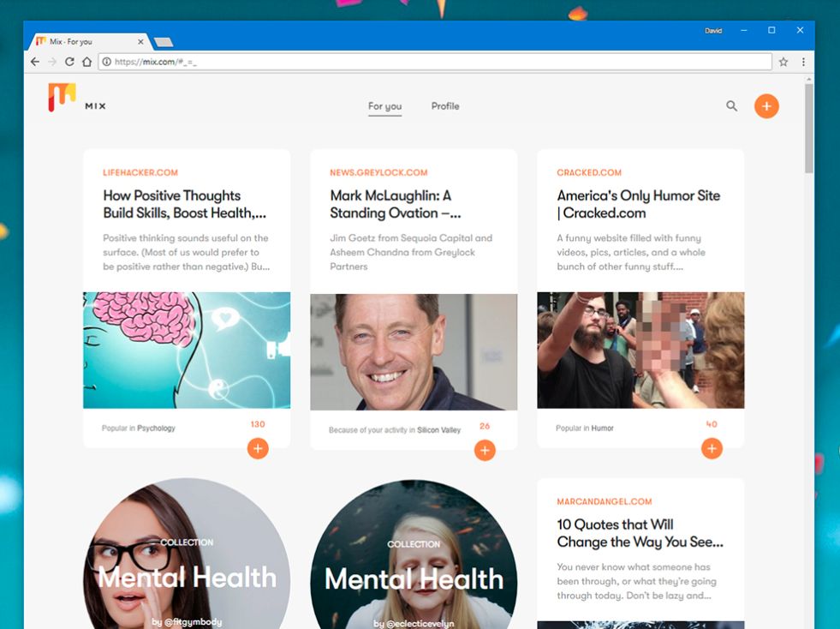The image size is (840, 629).
Task: Select the Mix - For you browser tab
Action: point(88,41)
